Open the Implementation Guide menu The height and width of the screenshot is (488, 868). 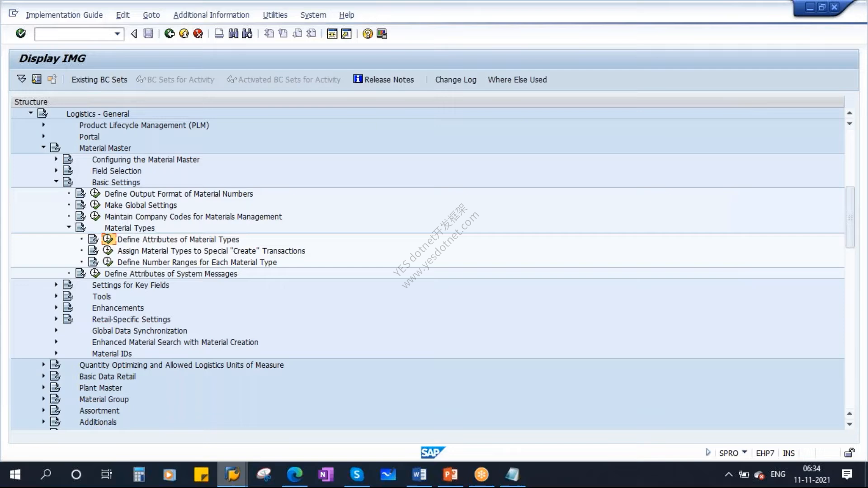64,15
